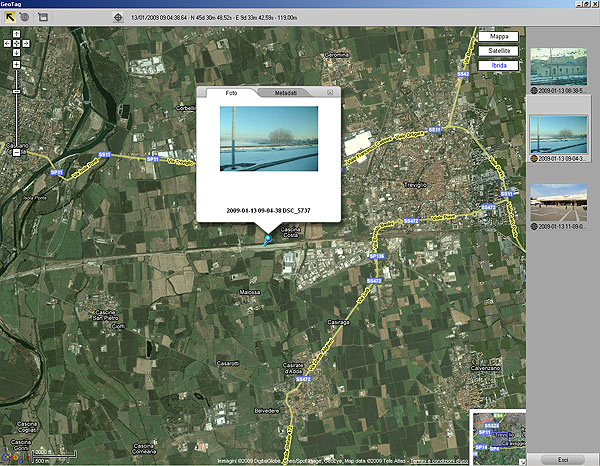600x466 pixels.
Task: Click the Cascina San Pietro label
Action: tap(105, 315)
